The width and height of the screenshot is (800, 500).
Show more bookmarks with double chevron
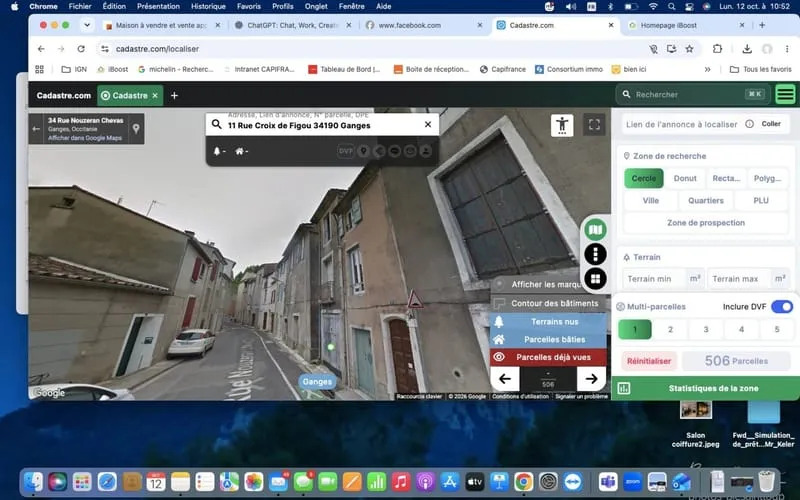(x=707, y=69)
